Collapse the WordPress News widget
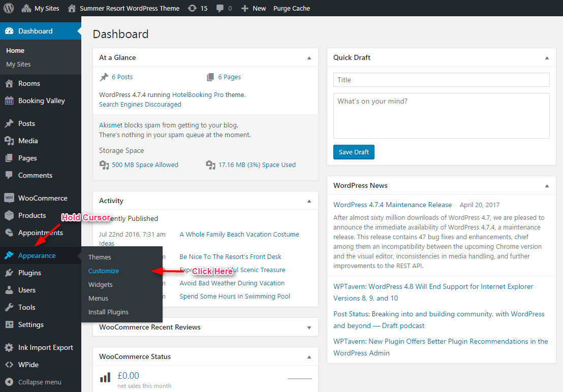The image size is (563, 392). (x=547, y=186)
